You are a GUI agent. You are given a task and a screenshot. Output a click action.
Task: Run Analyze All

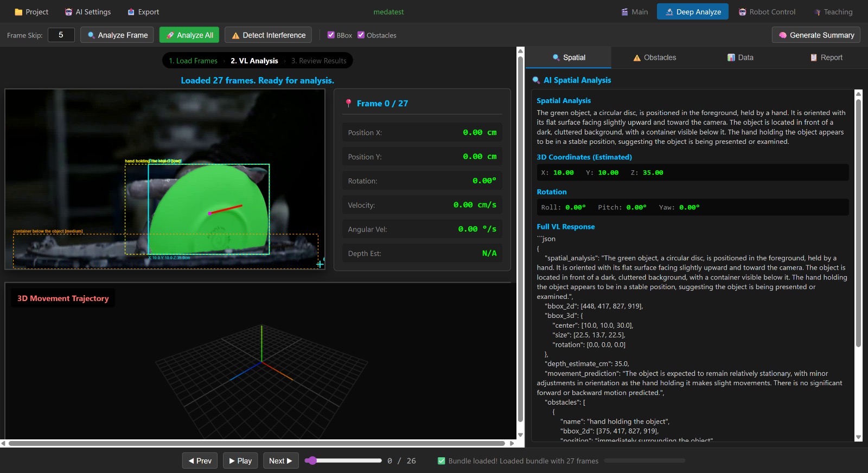click(190, 35)
